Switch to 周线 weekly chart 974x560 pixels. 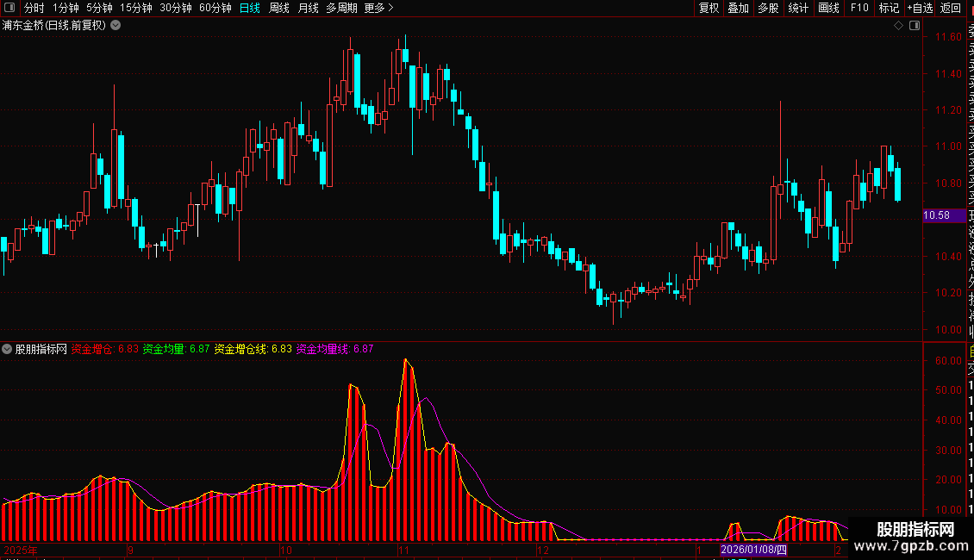click(279, 8)
